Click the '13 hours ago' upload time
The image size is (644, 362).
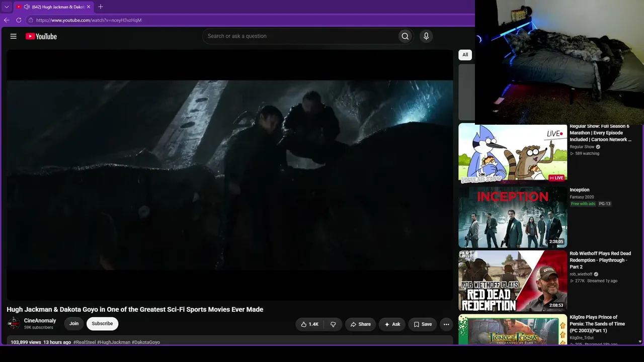point(57,342)
